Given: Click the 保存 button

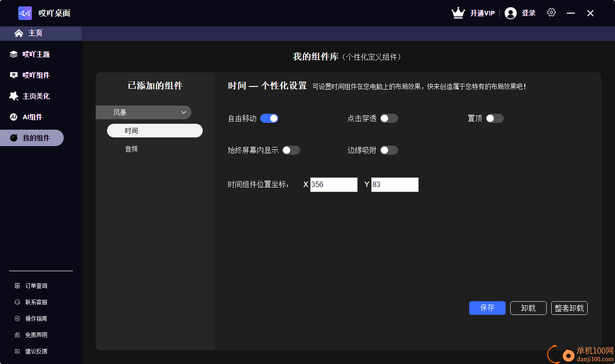Looking at the screenshot, I should [487, 308].
